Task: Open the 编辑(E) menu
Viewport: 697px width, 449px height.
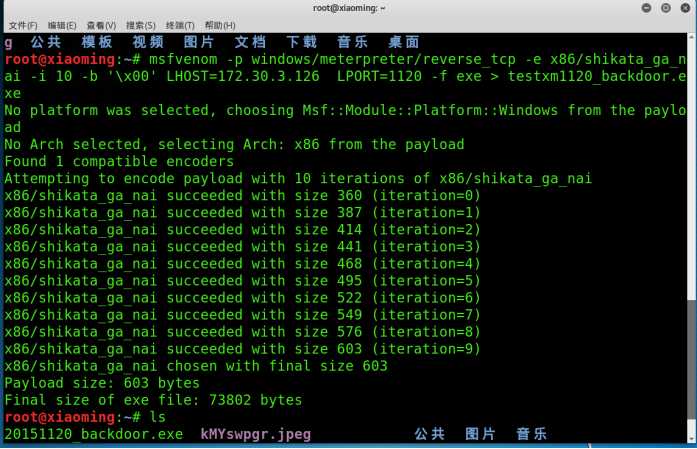Action: (62, 25)
